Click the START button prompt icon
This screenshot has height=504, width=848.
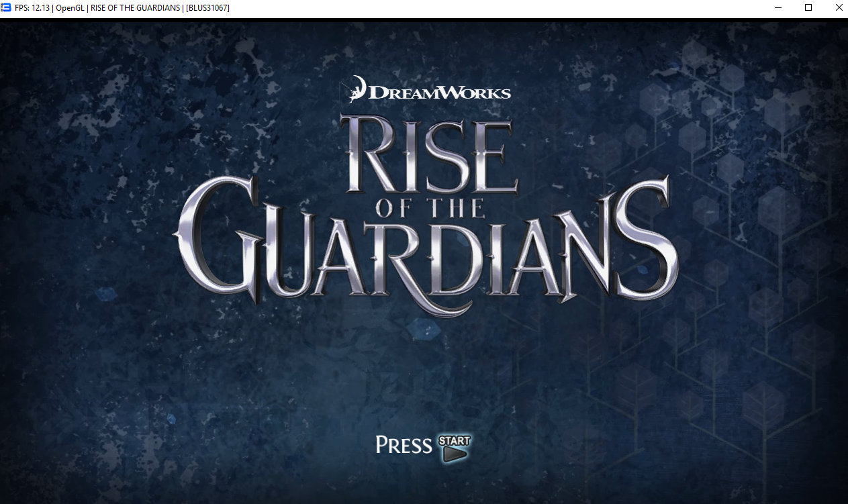455,448
